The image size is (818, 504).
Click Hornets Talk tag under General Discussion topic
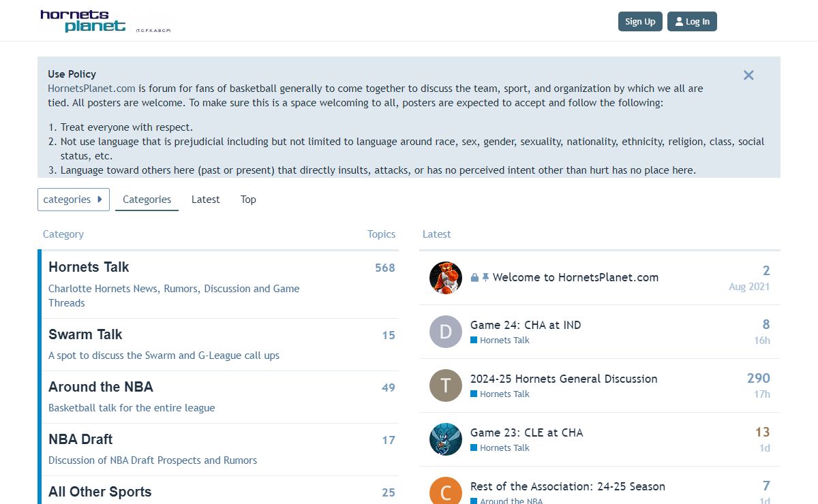[500, 394]
